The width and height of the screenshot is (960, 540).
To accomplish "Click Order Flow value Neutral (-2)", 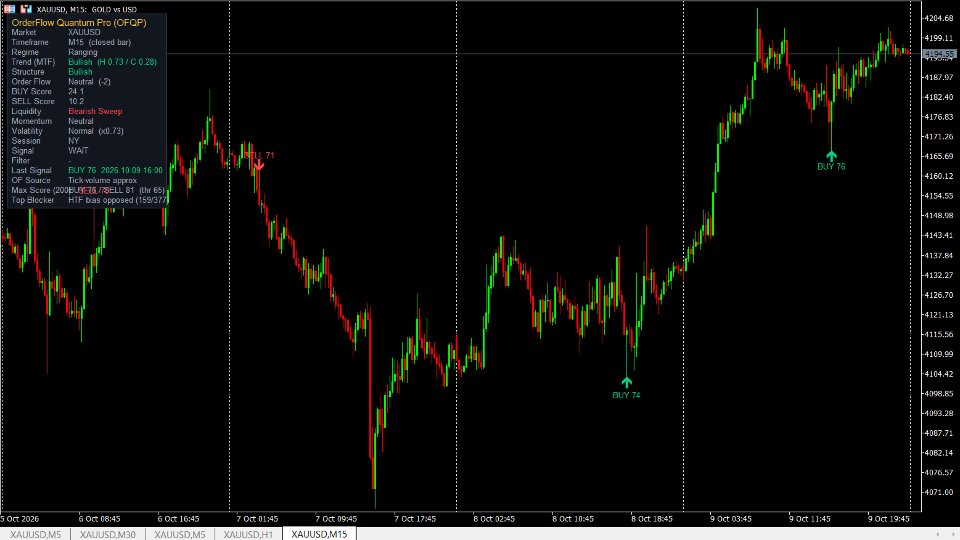I will click(x=89, y=81).
